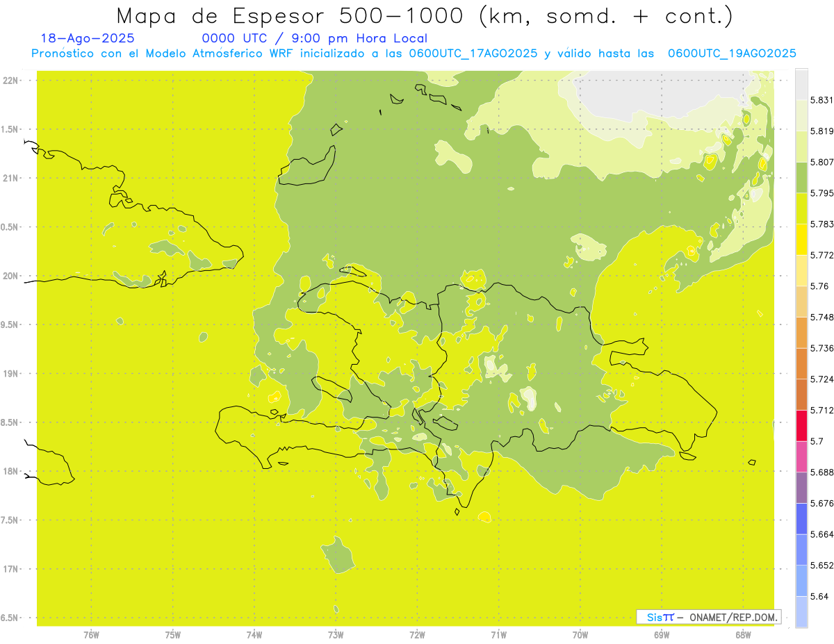Select the legend value 5.676

point(821,503)
